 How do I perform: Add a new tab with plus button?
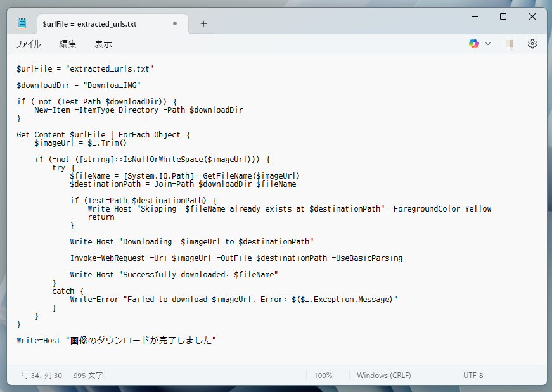pyautogui.click(x=203, y=24)
